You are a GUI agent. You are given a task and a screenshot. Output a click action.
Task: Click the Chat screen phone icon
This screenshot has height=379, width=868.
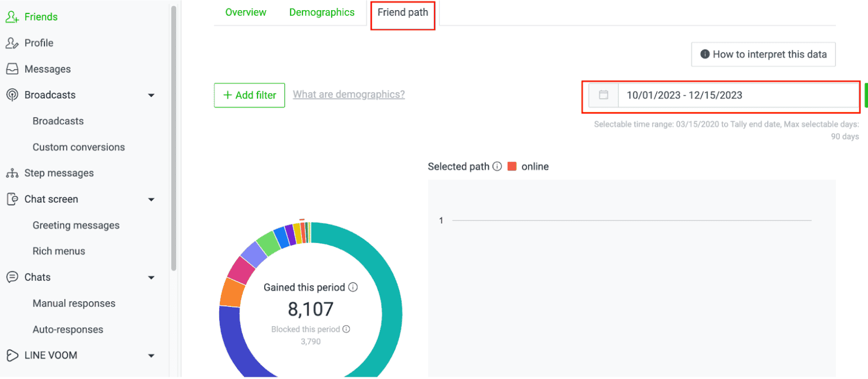[x=12, y=199]
